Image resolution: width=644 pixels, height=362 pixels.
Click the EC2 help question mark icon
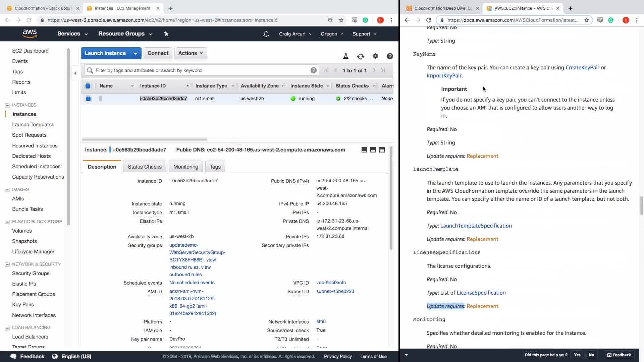click(x=390, y=56)
